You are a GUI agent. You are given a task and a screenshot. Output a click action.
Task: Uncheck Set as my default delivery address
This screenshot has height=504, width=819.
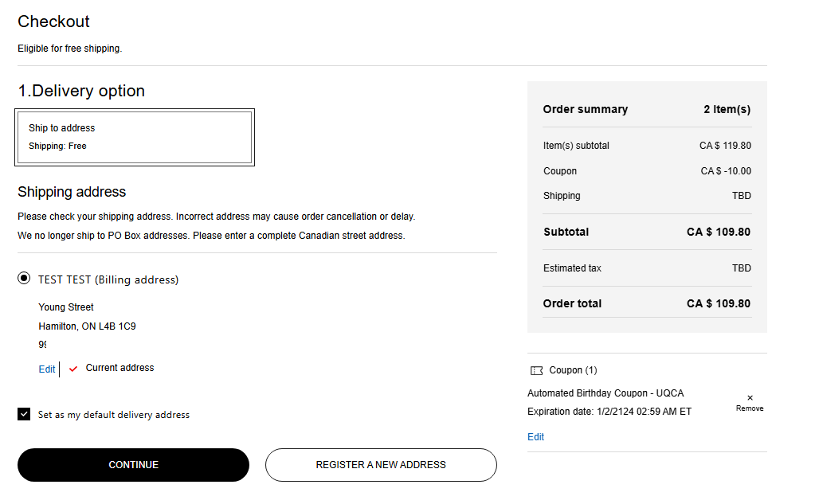[25, 415]
